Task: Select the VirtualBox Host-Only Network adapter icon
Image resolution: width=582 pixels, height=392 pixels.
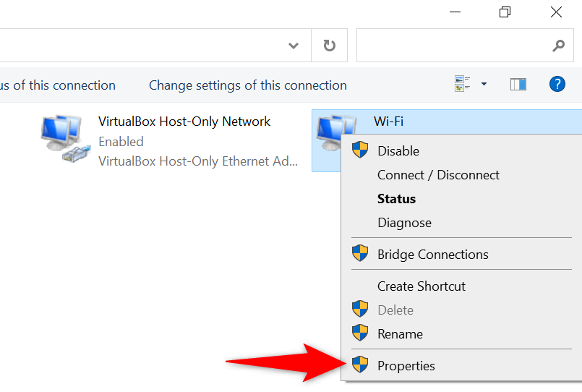Action: [x=61, y=137]
